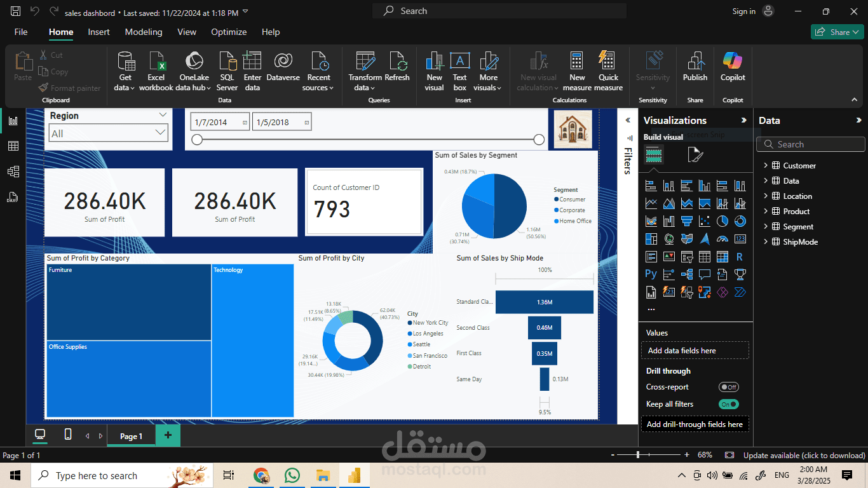Open the Format visual paintbrush tab
The height and width of the screenshot is (488, 868).
(695, 154)
